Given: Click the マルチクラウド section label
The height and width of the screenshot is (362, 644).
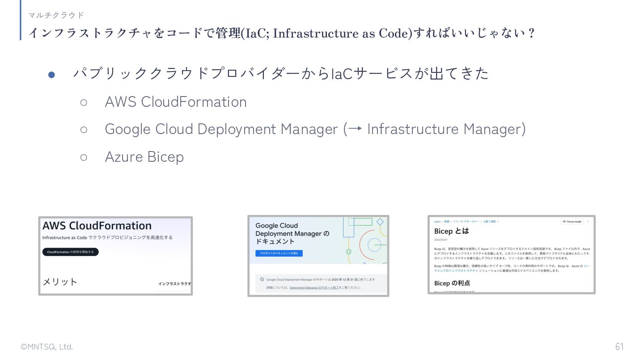Looking at the screenshot, I should click(x=56, y=15).
